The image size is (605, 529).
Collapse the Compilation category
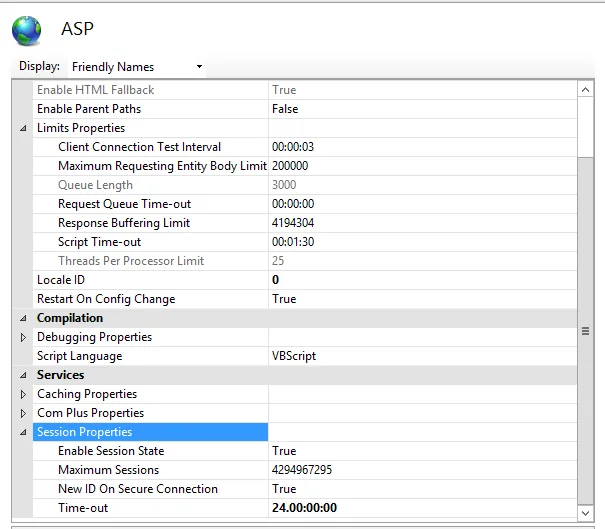[24, 319]
